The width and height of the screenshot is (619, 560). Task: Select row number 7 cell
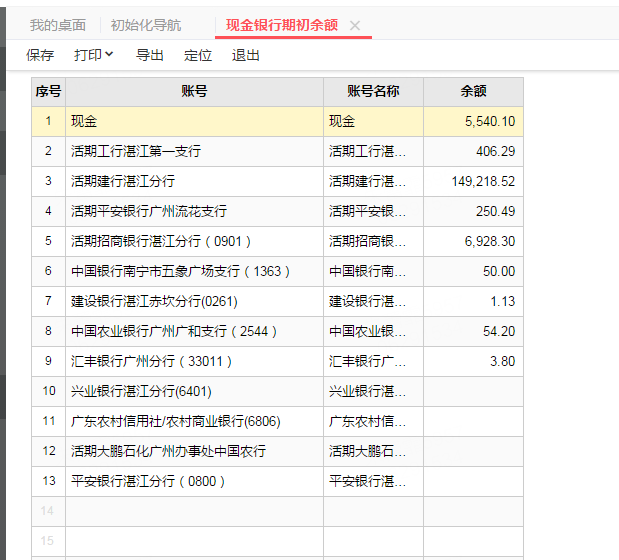(x=49, y=301)
